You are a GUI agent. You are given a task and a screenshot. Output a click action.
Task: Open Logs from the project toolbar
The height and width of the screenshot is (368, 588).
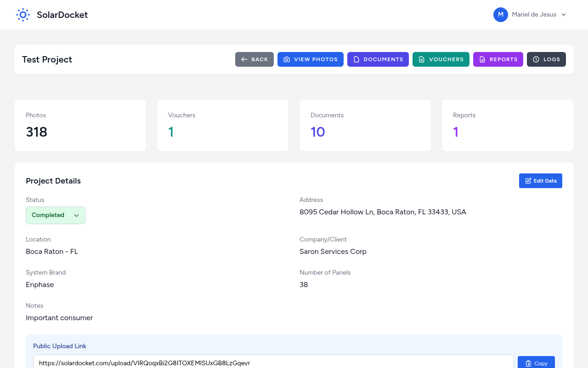(546, 59)
